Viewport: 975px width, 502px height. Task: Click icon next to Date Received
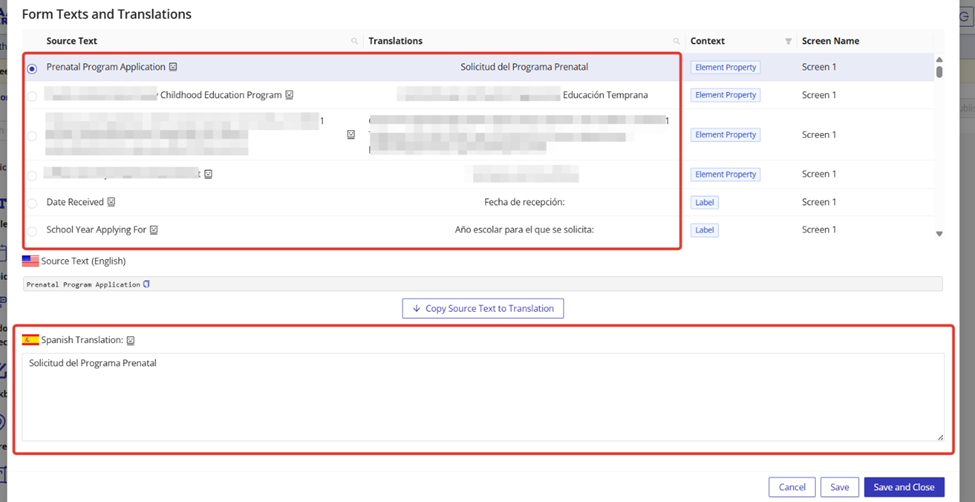111,202
